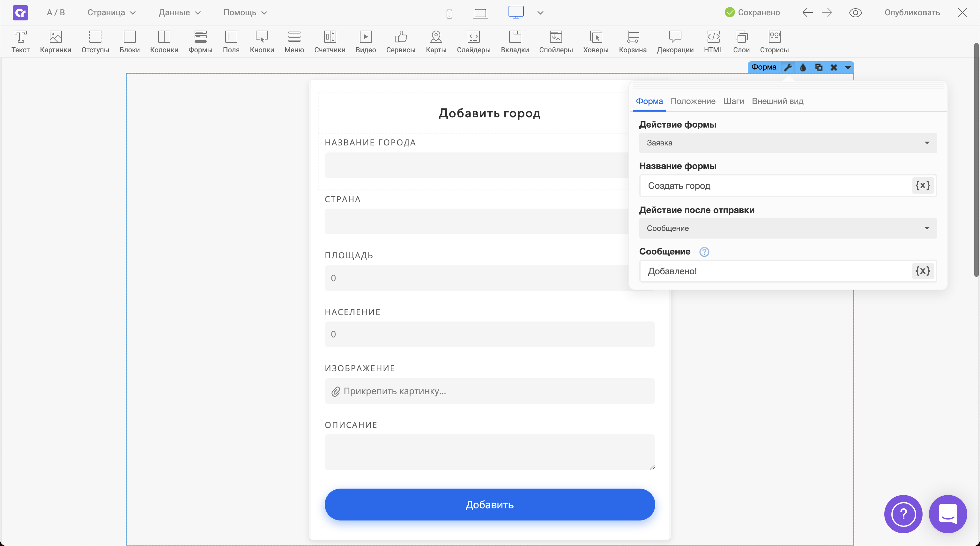Insert a Видео element

[366, 42]
